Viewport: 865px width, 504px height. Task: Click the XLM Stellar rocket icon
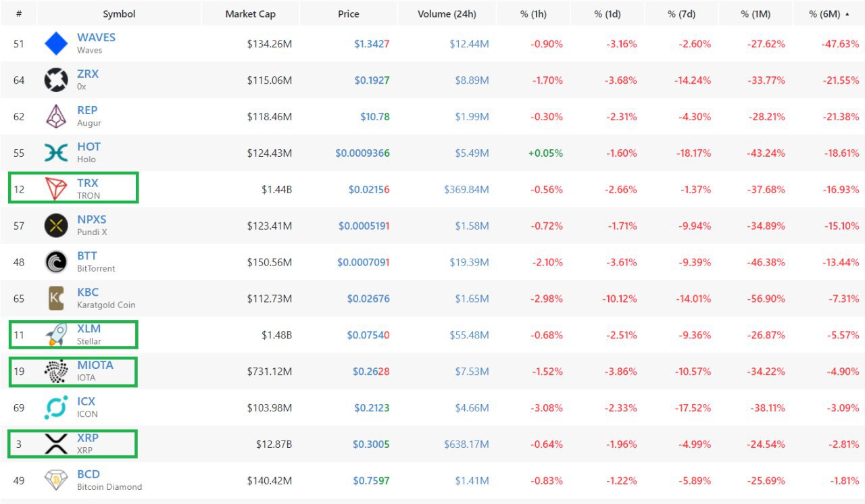(56, 335)
